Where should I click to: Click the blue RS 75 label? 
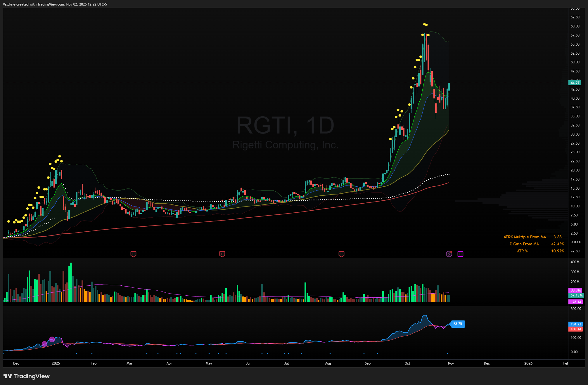(458, 324)
